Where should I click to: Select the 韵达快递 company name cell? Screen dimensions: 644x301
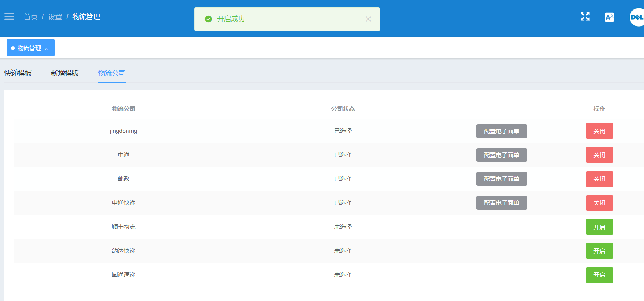click(x=124, y=251)
